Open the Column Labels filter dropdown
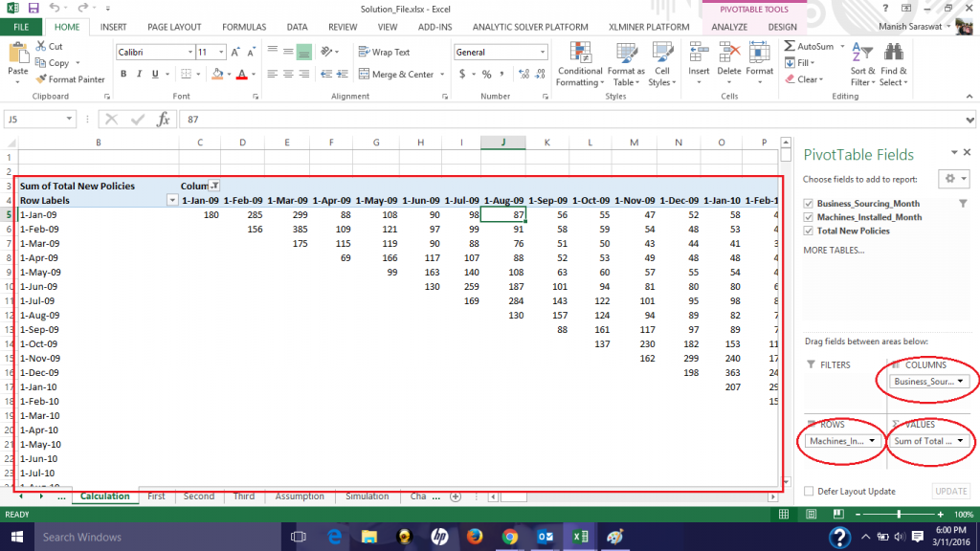This screenshot has height=551, width=980. coord(216,187)
